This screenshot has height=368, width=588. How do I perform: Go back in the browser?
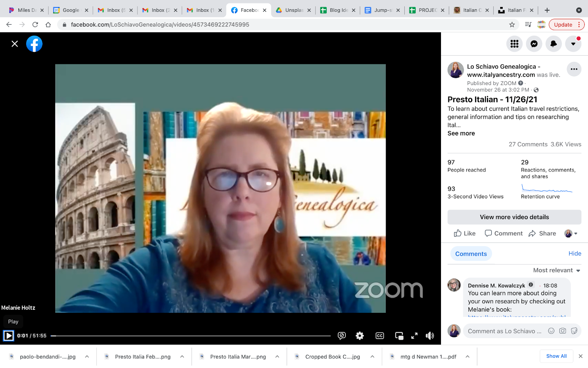point(9,25)
